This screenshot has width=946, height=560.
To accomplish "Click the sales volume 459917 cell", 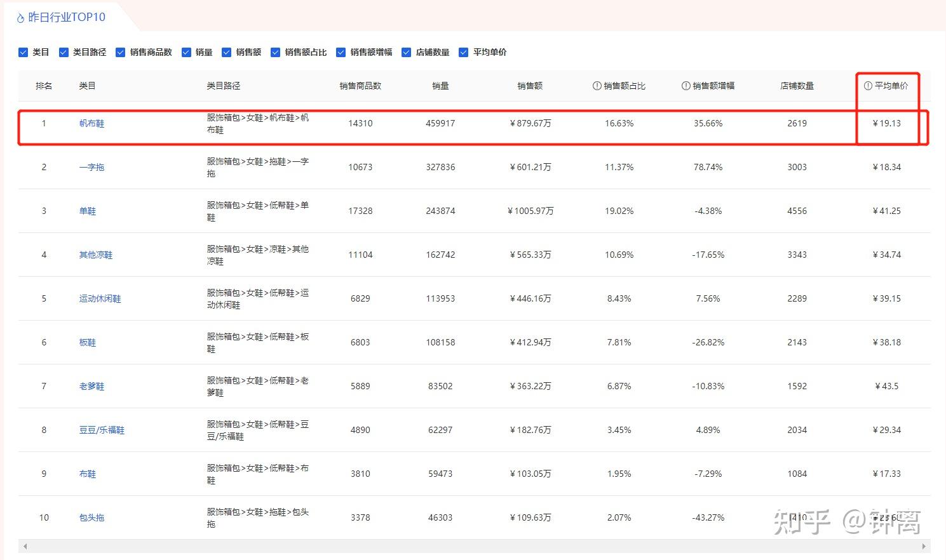I will click(x=440, y=123).
